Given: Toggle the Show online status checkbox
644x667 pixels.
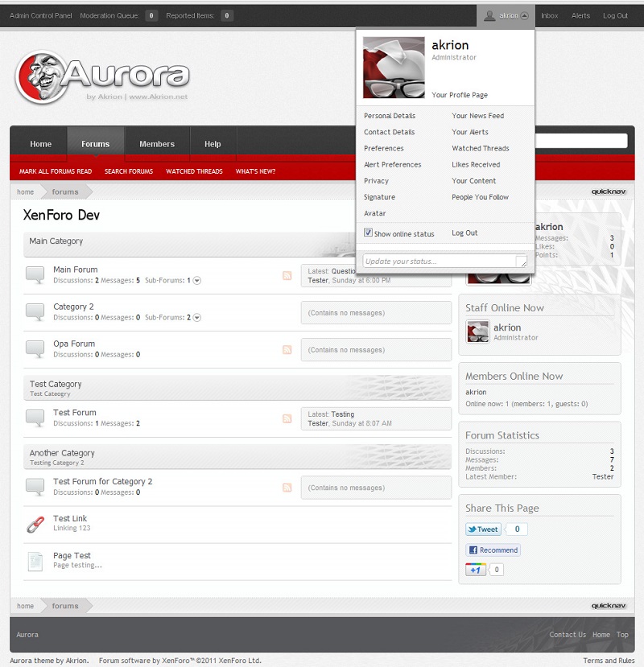Looking at the screenshot, I should point(368,233).
